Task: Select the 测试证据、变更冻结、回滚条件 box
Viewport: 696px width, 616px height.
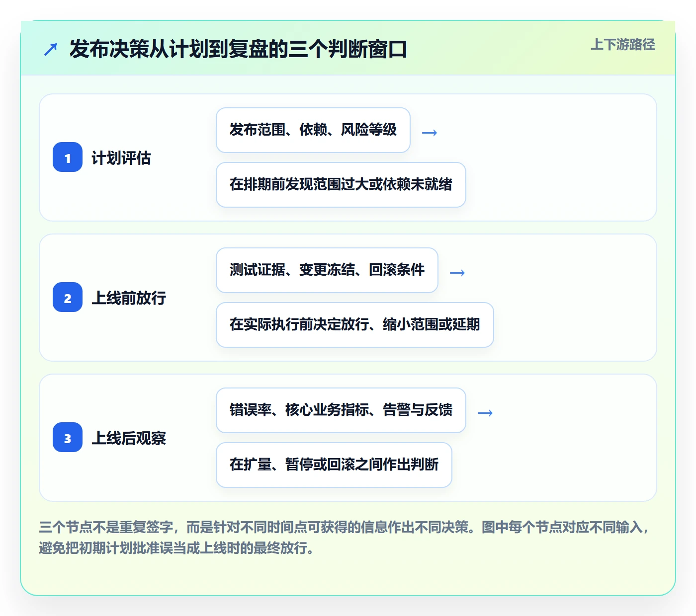Action: pos(327,270)
